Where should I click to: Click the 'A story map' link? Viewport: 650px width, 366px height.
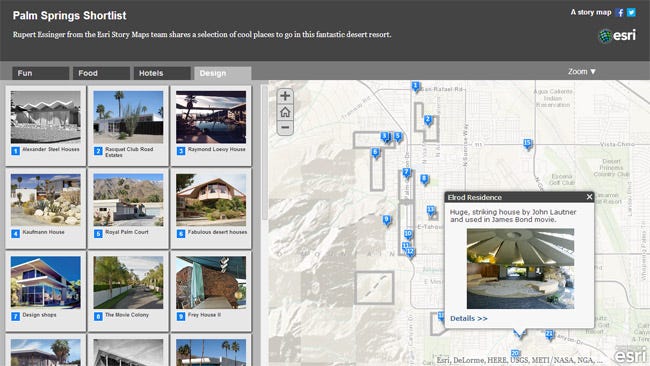[591, 12]
